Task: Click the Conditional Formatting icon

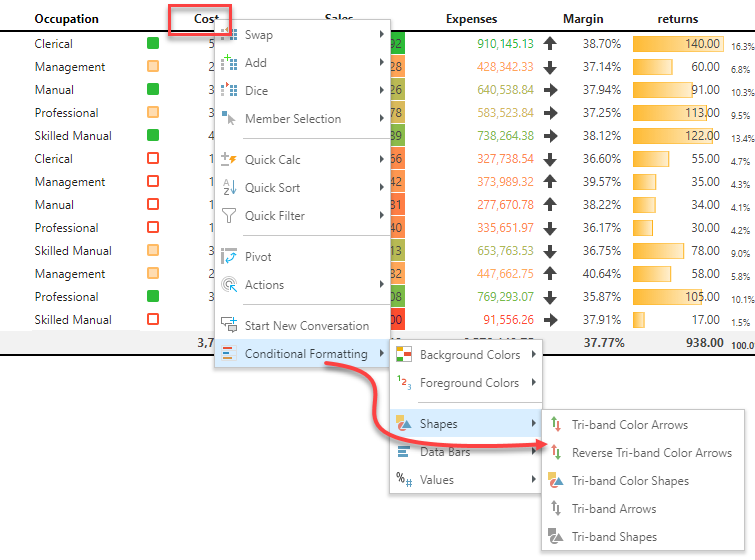Action: pyautogui.click(x=229, y=353)
